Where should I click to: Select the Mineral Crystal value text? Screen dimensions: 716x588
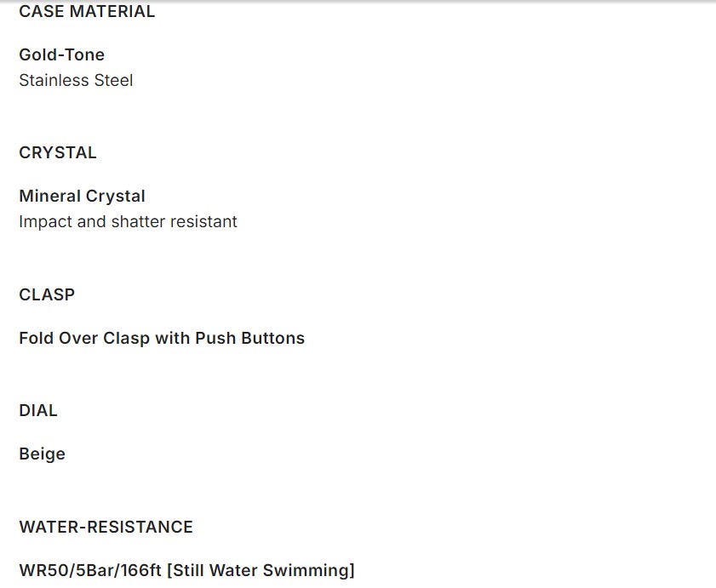(x=82, y=197)
